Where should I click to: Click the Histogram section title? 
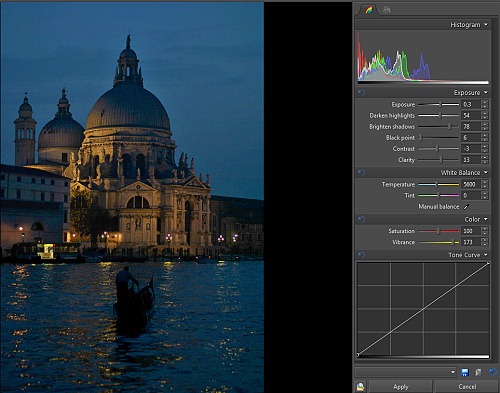[x=465, y=25]
